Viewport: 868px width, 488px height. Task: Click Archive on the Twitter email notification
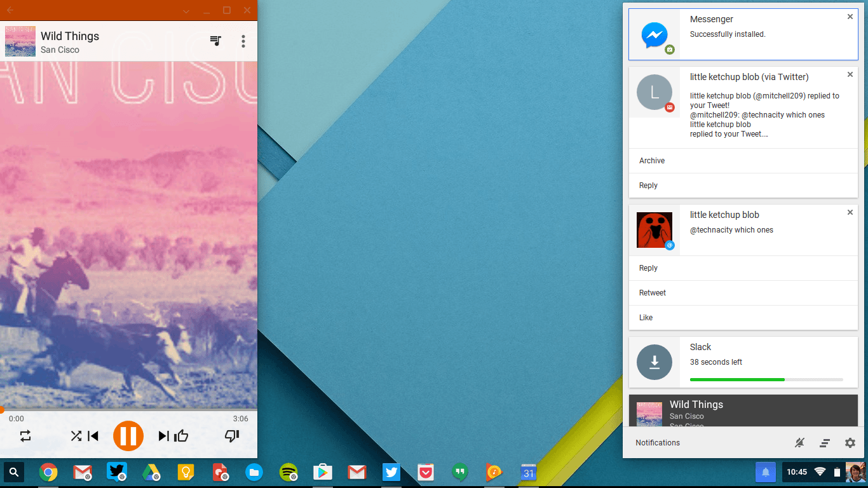652,161
